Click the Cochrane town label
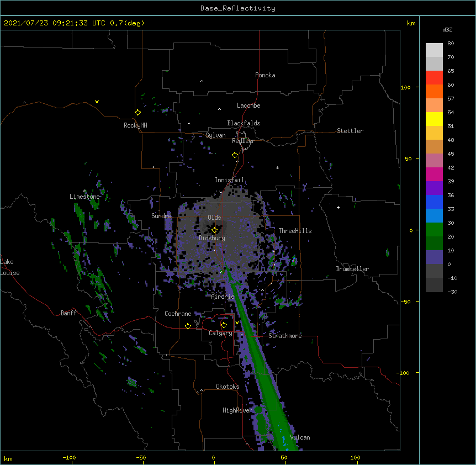 pyautogui.click(x=178, y=314)
